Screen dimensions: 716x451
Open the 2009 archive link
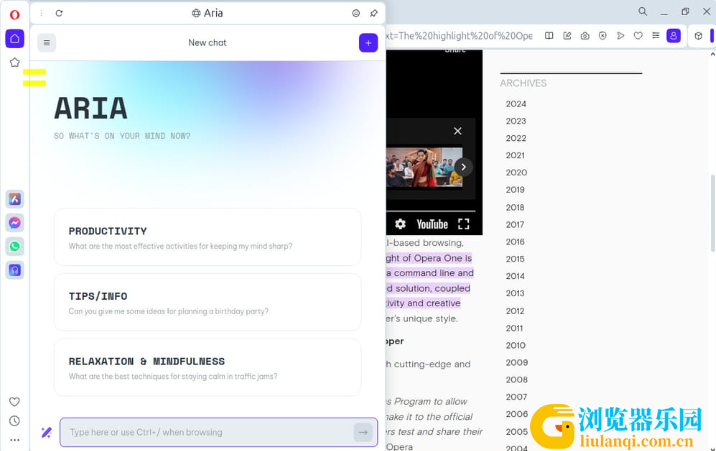[517, 362]
